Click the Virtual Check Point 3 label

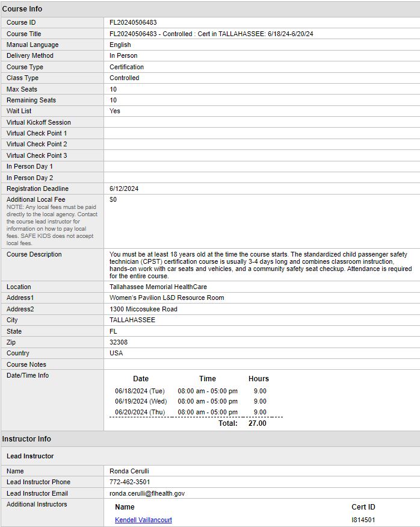37,155
